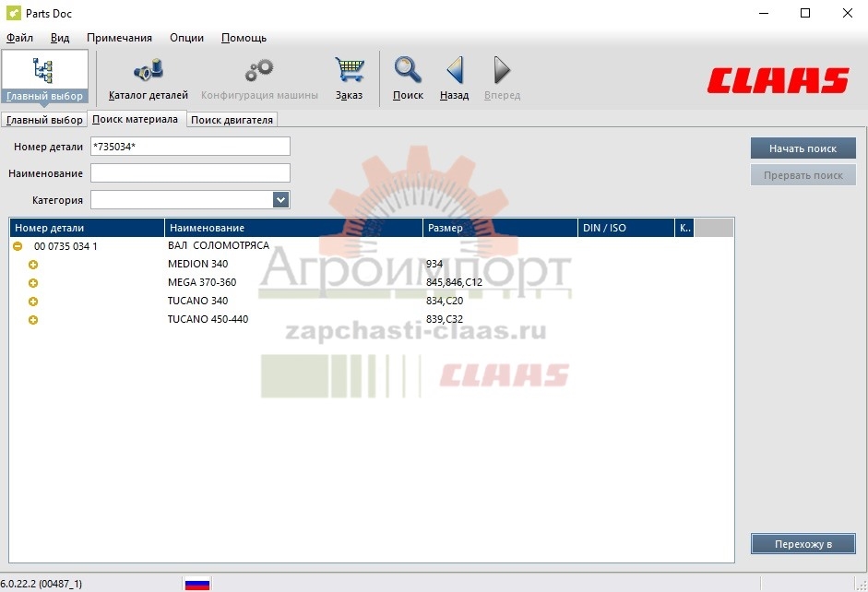Image resolution: width=868 pixels, height=592 pixels.
Task: Click the Наименование input field
Action: [x=190, y=172]
